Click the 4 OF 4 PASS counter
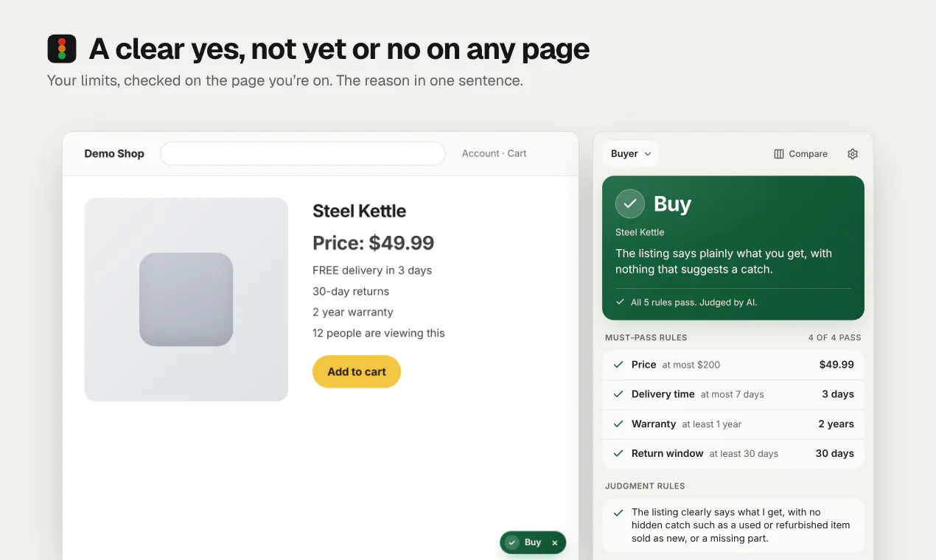Screen dimensions: 936x560 [x=834, y=337]
